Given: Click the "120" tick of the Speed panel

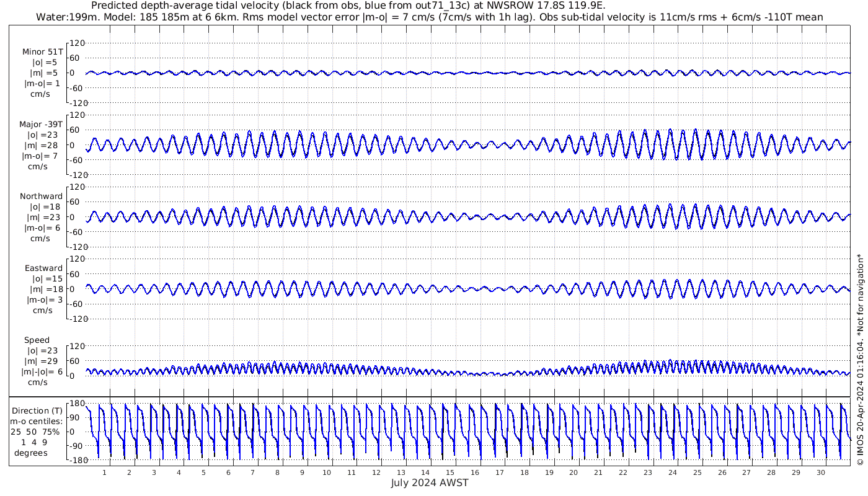Looking at the screenshot, I should [x=76, y=346].
